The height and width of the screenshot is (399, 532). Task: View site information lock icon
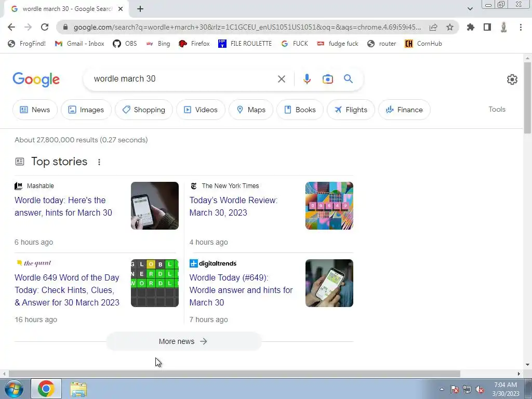tap(65, 27)
